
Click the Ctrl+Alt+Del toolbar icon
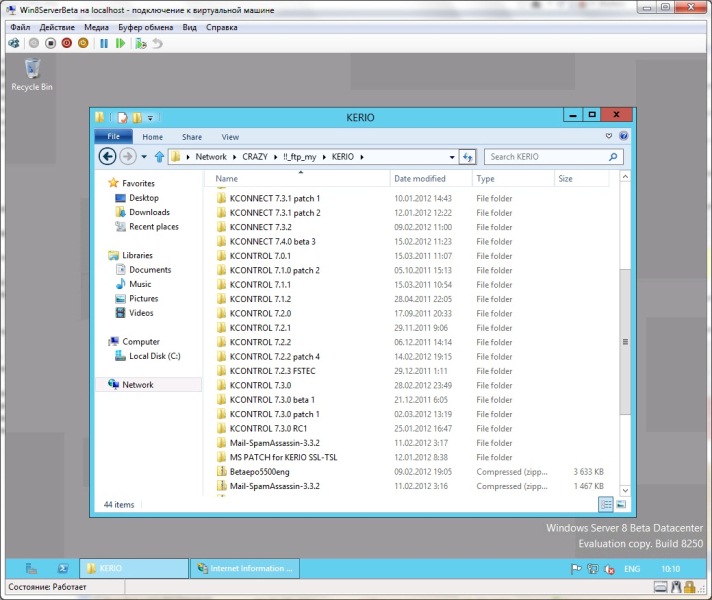coord(14,43)
